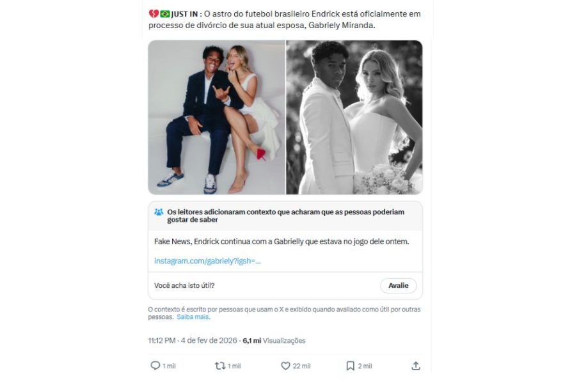Screen dimensions: 579x392
Task: Click the reply speech bubble icon
Action: point(155,366)
